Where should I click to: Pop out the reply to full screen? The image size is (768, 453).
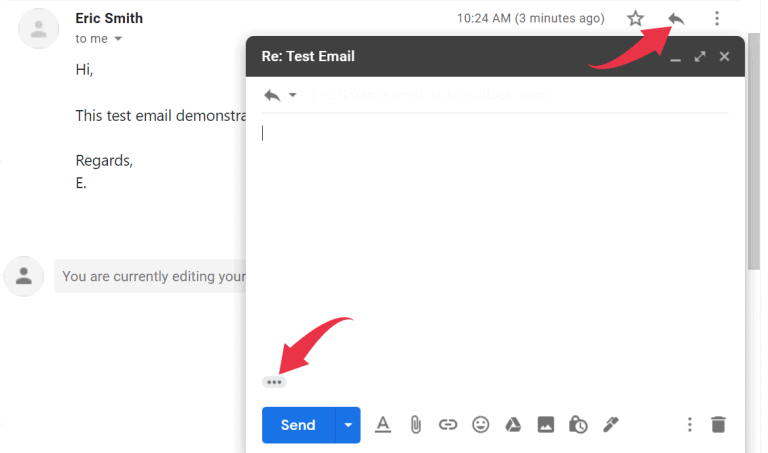[700, 57]
